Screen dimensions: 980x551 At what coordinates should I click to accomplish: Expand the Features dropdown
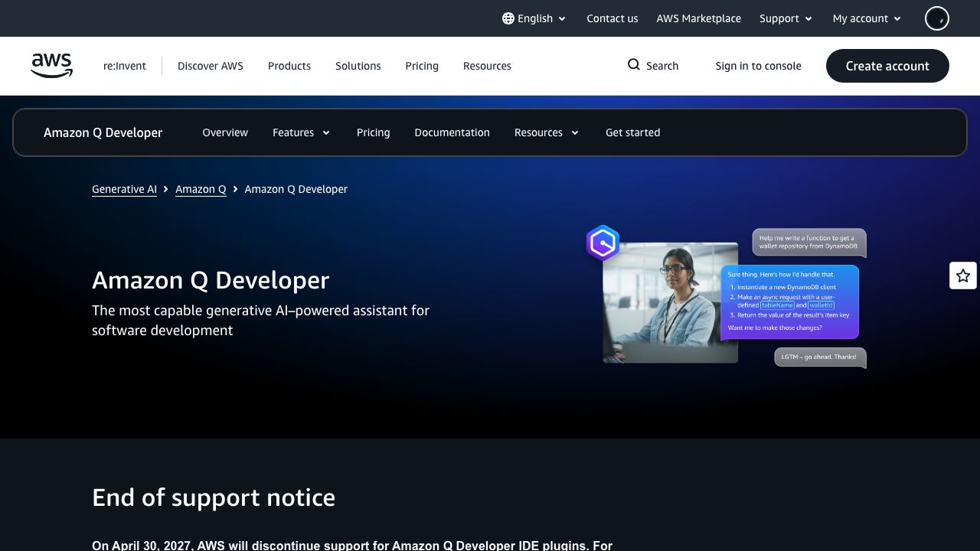(302, 132)
